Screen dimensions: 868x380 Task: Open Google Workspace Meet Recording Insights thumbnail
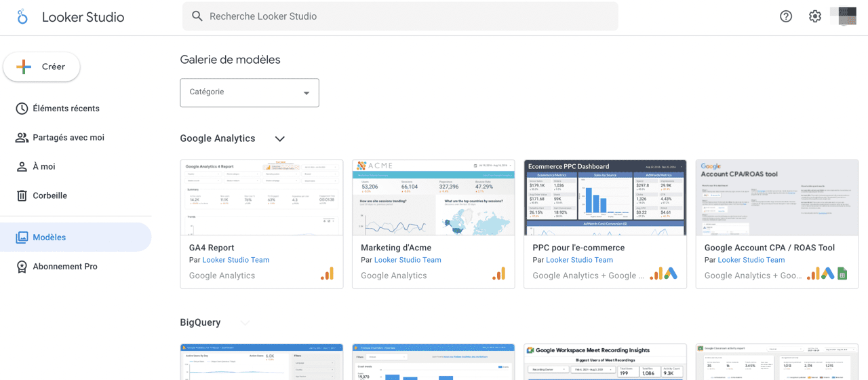(606, 362)
